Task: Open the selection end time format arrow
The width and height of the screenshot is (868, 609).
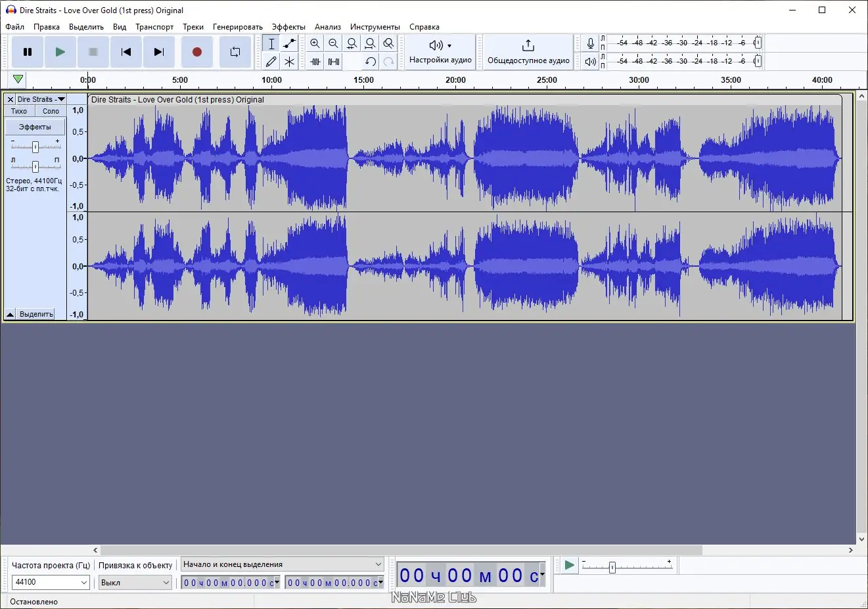Action: pyautogui.click(x=380, y=583)
